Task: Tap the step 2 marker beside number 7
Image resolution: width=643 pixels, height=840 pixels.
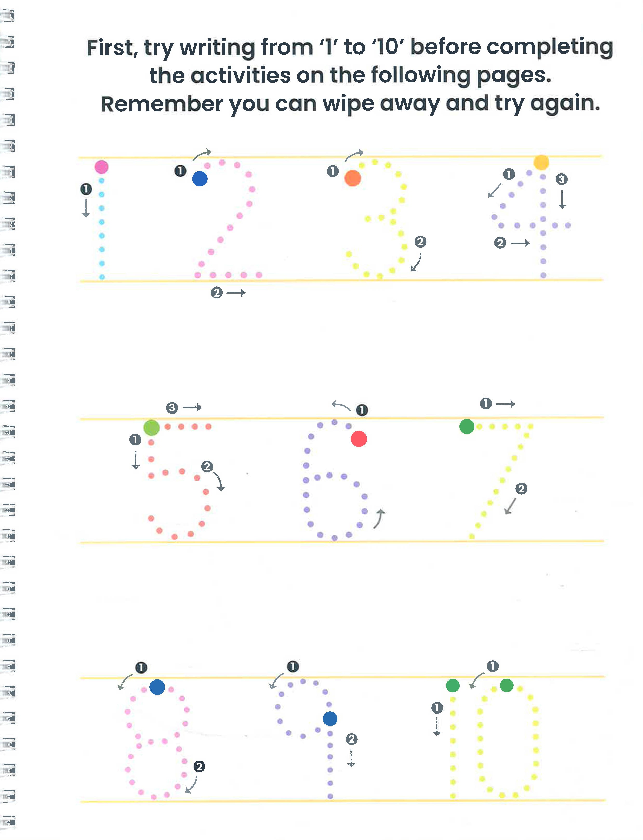Action: (521, 489)
